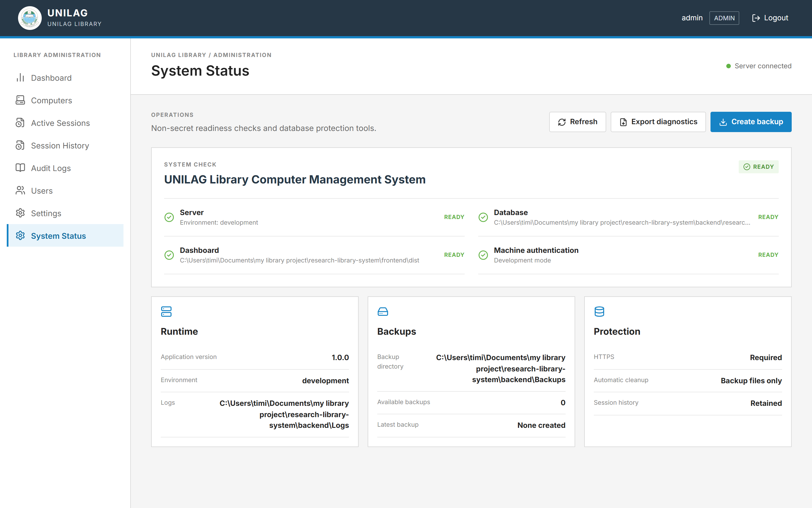Click the Settings gear icon
This screenshot has width=812, height=508.
click(20, 213)
